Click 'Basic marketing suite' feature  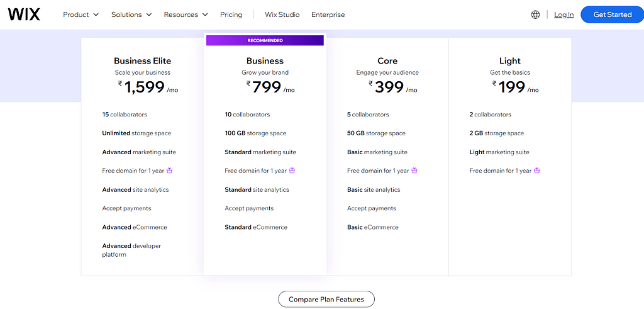[x=377, y=152]
